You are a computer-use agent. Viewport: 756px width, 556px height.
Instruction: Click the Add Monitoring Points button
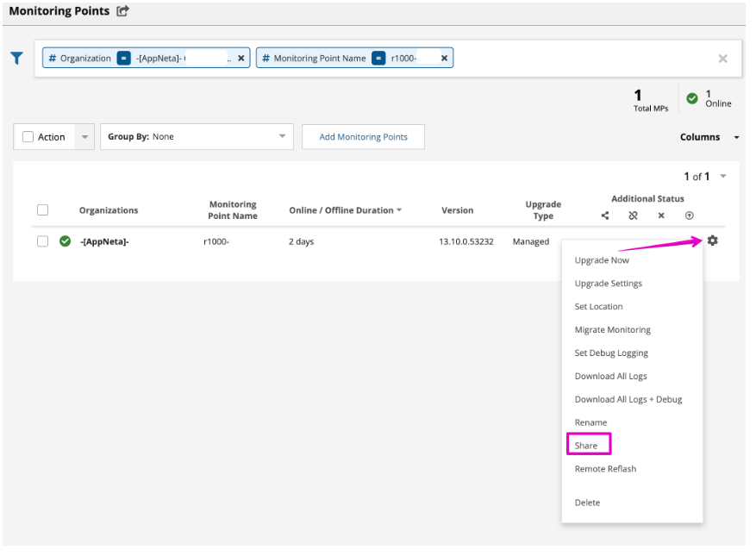click(x=363, y=137)
